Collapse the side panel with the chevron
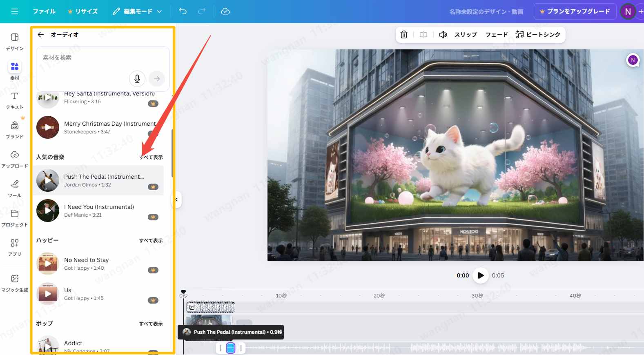The width and height of the screenshot is (644, 355). pos(177,200)
